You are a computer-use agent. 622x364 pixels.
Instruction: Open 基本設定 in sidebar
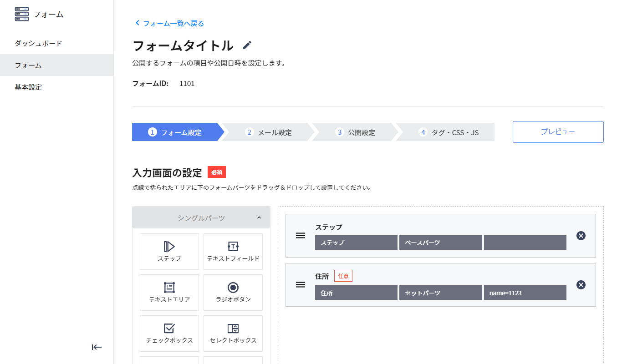[56, 87]
